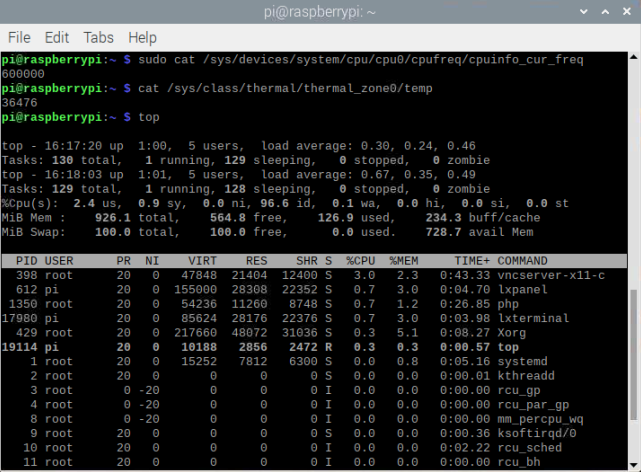Select the mm_percpu_wq process name
641x472 pixels.
click(x=540, y=419)
